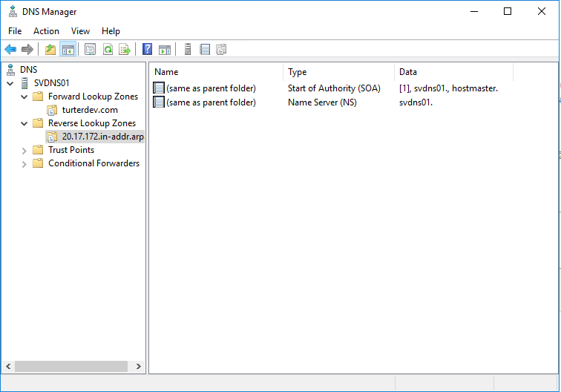561x392 pixels.
Task: Select Conditional Forwarders label in tree
Action: point(93,163)
